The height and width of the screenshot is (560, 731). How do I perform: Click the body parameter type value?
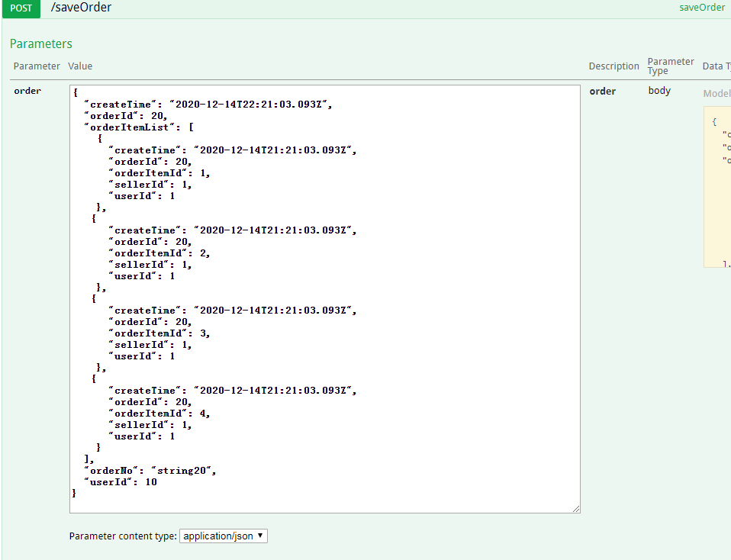659,91
